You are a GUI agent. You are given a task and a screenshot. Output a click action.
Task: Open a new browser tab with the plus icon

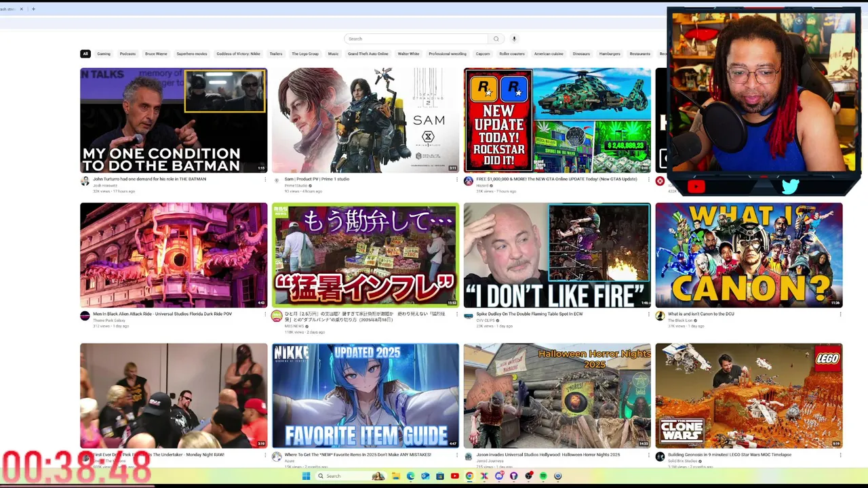pos(33,9)
